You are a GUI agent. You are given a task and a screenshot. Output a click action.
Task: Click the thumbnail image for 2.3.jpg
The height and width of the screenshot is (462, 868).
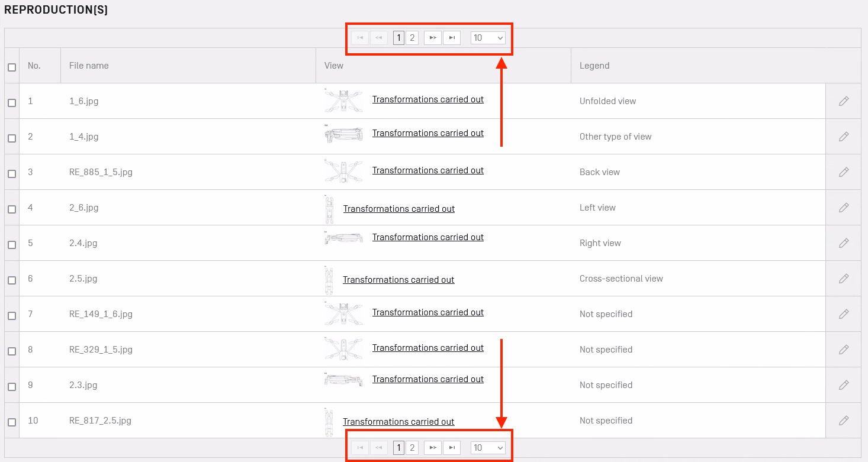tap(343, 380)
